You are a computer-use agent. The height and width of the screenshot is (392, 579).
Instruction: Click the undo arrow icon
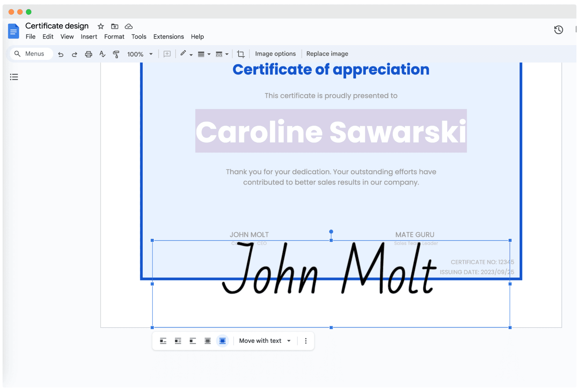click(61, 54)
